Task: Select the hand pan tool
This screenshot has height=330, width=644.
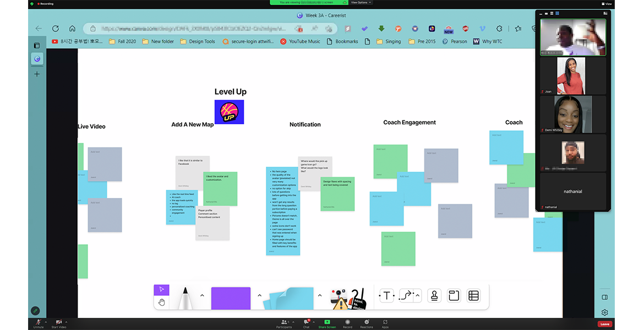Action: pos(161,302)
